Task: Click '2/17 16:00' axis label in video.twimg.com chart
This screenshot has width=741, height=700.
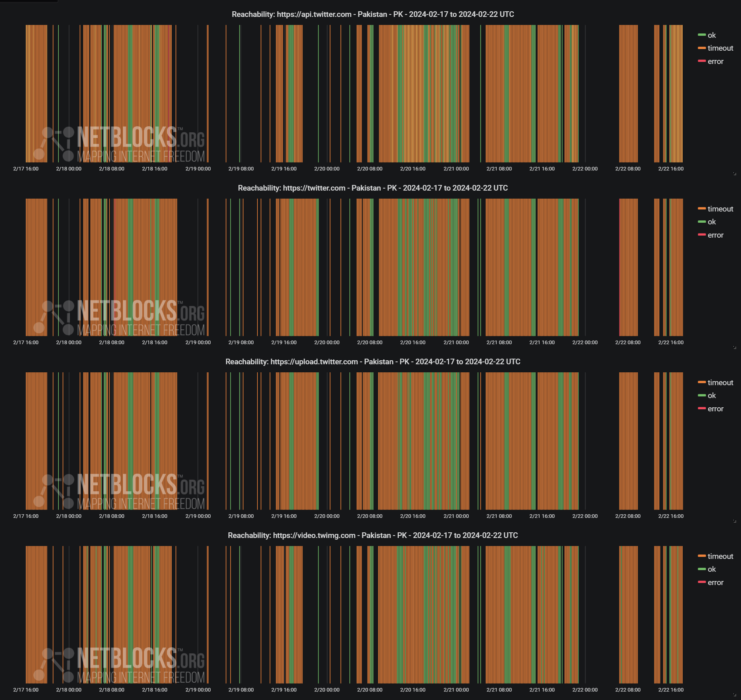Action: (x=26, y=690)
